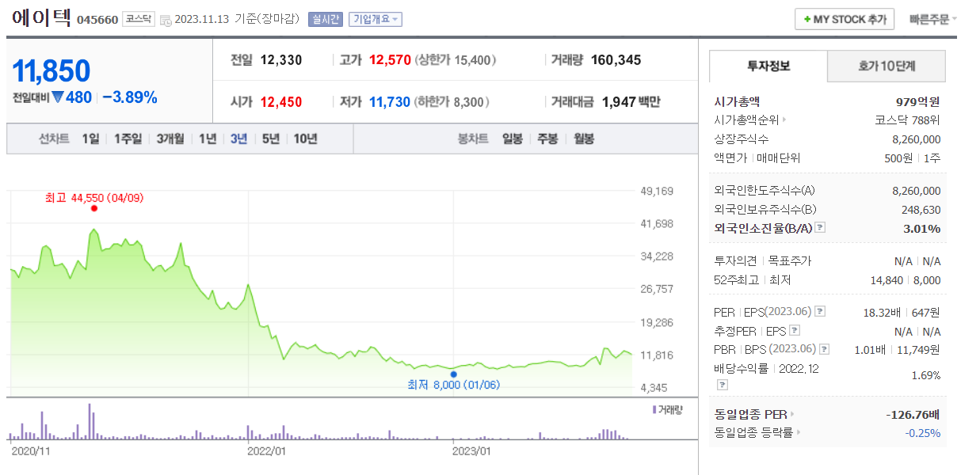The height and width of the screenshot is (475, 980).
Task: Expand the 시가총액순위 arrow link
Action: (750, 120)
